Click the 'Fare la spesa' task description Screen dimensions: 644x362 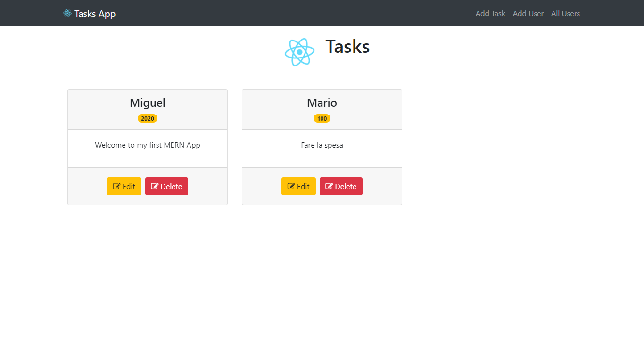(x=322, y=145)
